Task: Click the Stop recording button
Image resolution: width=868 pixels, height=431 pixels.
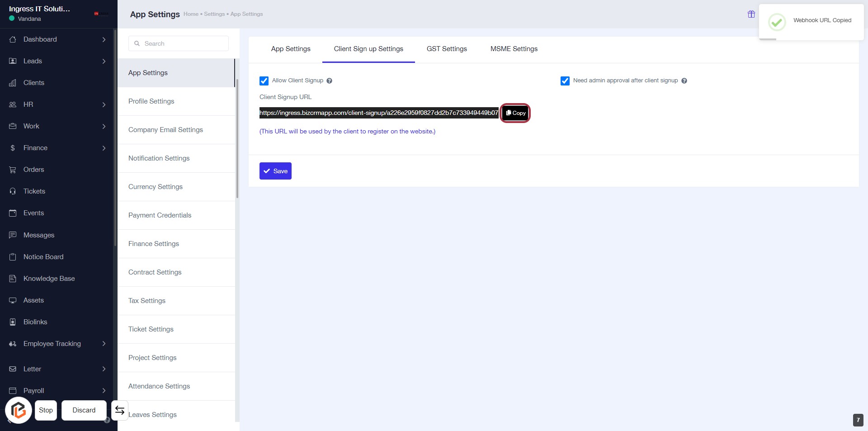Action: [x=46, y=410]
